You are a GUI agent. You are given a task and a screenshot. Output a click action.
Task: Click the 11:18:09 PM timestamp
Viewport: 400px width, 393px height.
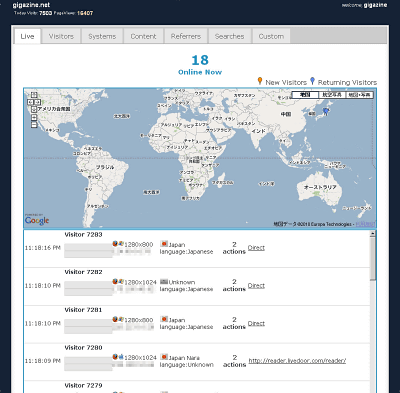click(43, 361)
